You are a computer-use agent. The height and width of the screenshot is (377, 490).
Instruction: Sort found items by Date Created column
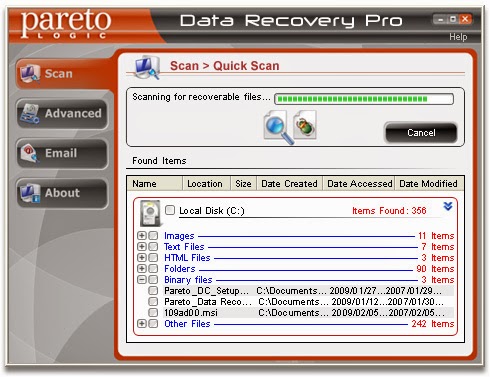point(289,184)
